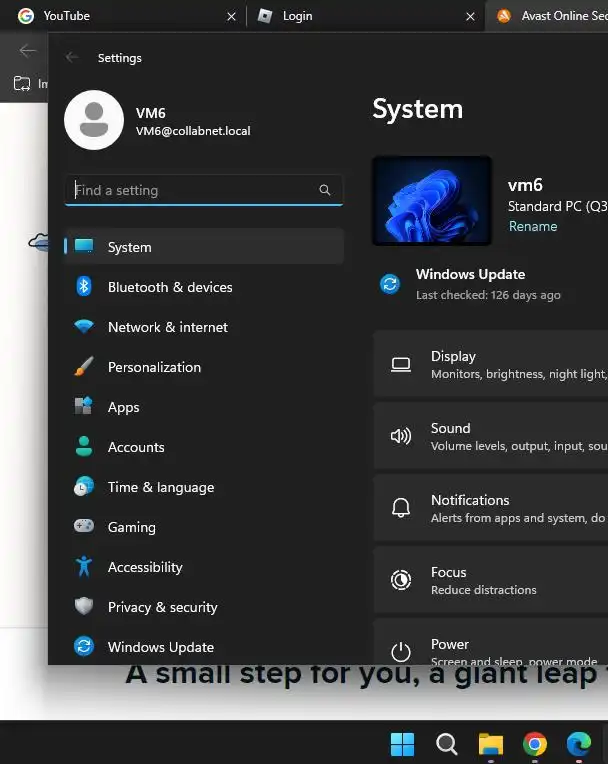Click the Notifications bell icon
This screenshot has width=608, height=764.
point(401,508)
